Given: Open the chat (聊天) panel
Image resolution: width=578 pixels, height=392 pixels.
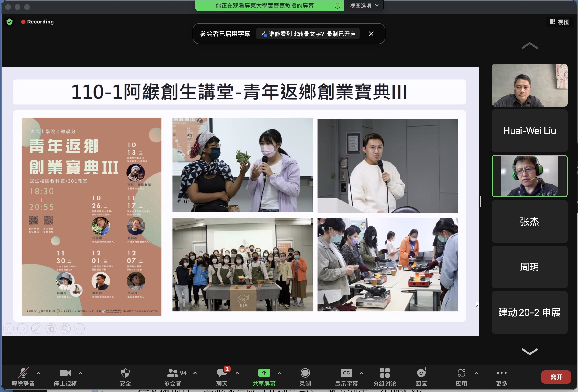Looking at the screenshot, I should click(222, 373).
